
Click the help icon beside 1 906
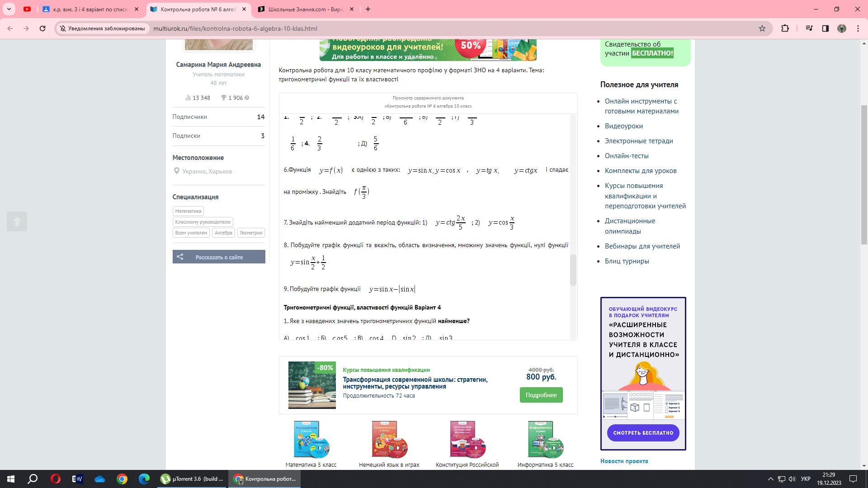[247, 98]
